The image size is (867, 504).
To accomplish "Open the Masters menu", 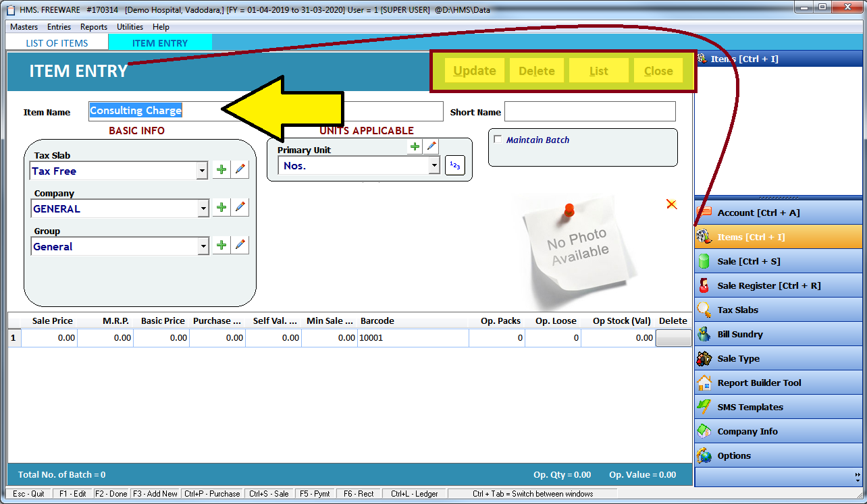I will [x=24, y=27].
